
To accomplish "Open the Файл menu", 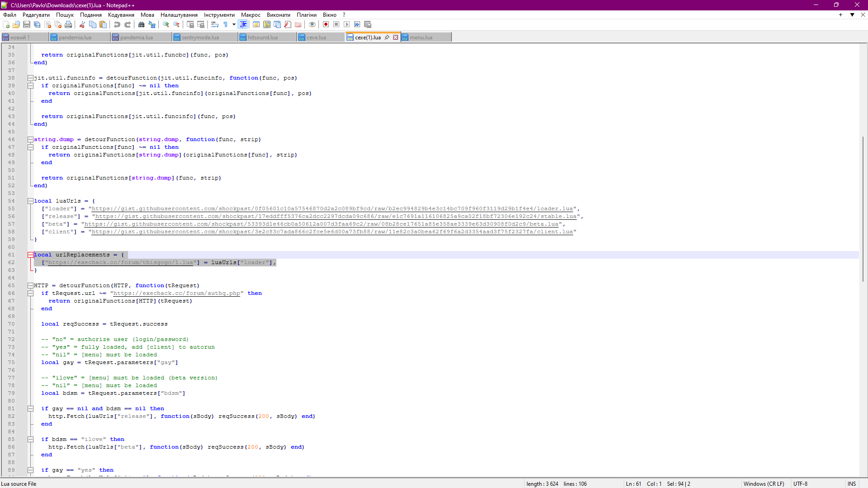I will coord(10,15).
